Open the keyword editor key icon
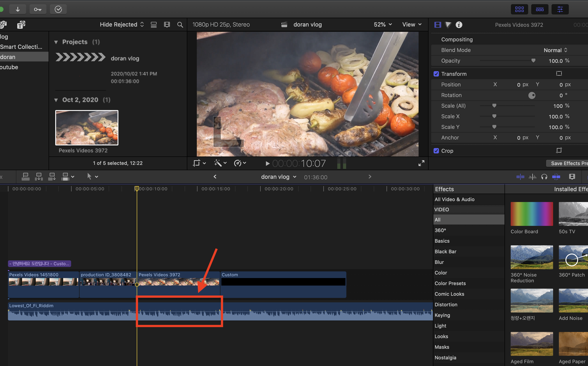 38,9
